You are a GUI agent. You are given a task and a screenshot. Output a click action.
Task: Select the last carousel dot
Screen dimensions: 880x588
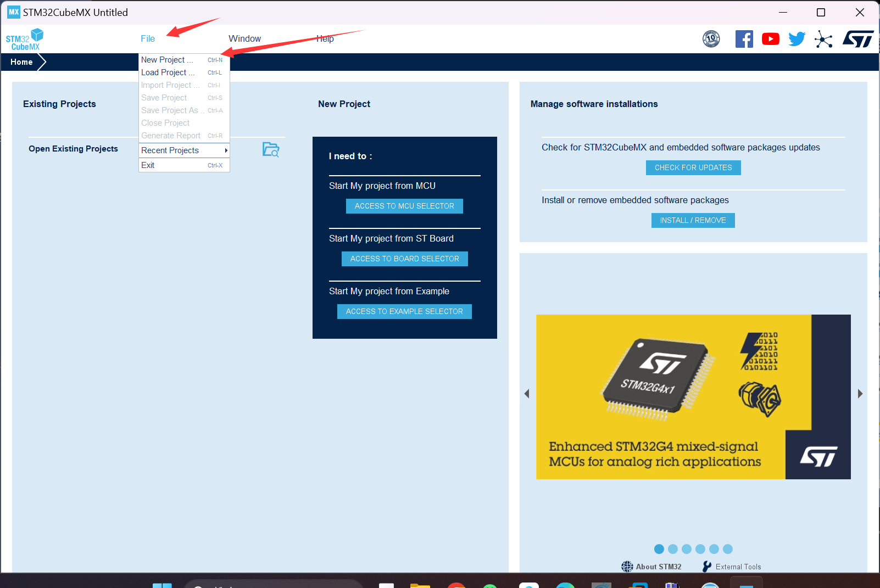pyautogui.click(x=728, y=549)
